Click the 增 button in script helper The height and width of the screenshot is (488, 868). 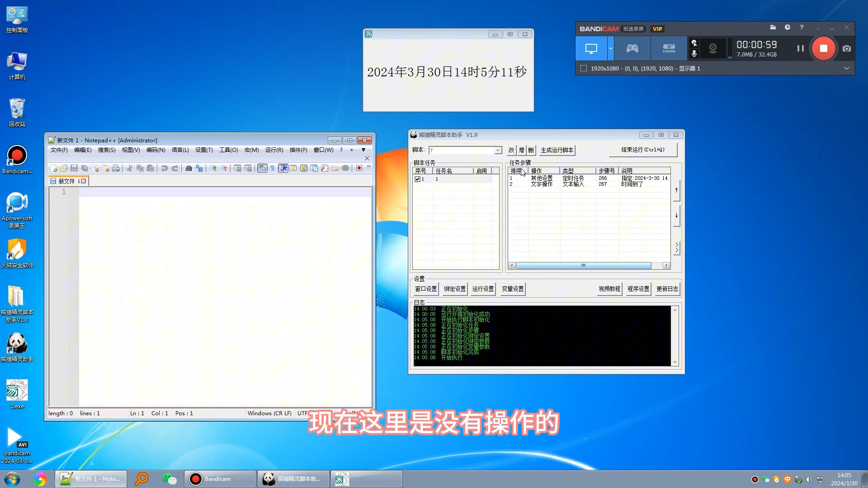(521, 150)
